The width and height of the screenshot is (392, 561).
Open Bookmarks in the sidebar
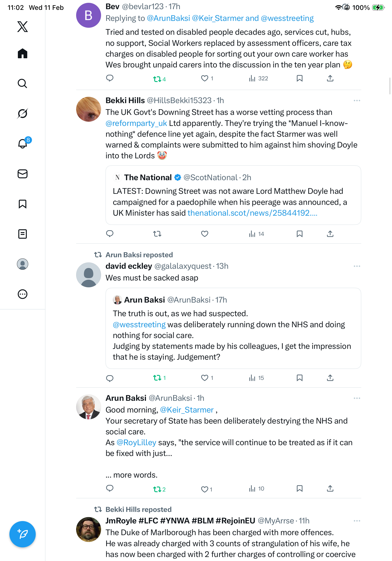(x=23, y=204)
